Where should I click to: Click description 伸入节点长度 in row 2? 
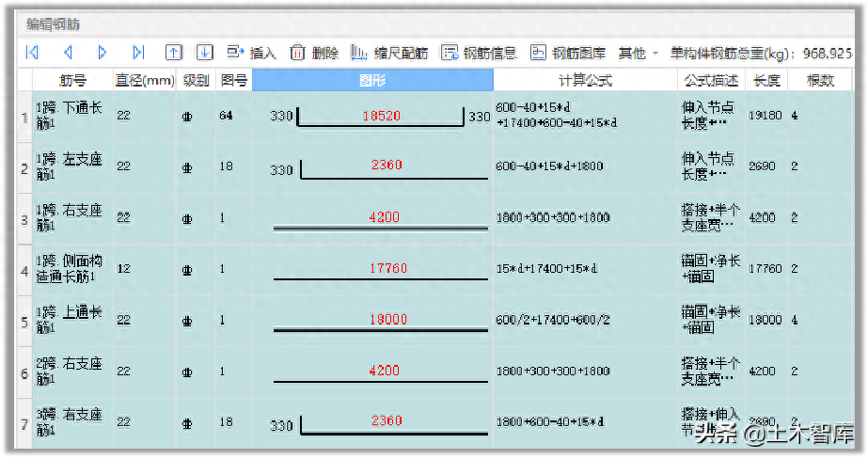708,166
